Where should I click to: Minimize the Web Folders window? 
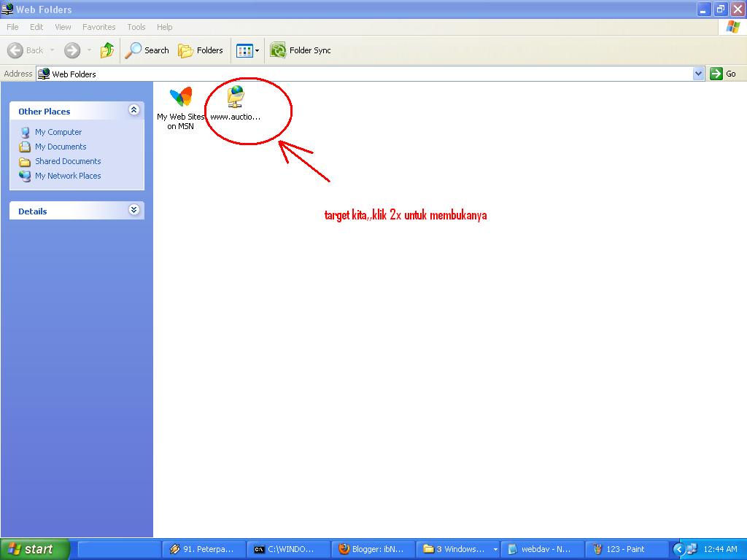[x=703, y=9]
